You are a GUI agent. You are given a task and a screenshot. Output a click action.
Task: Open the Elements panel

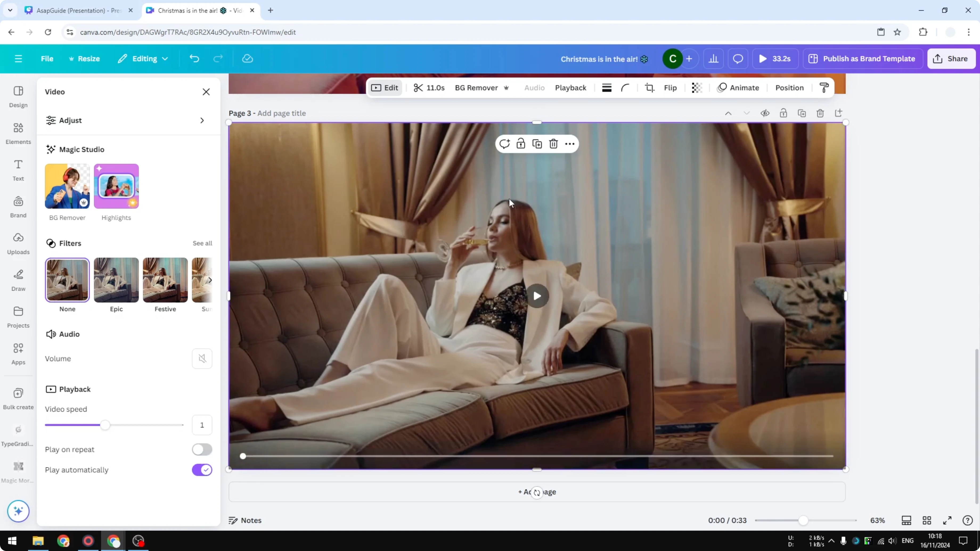18,133
